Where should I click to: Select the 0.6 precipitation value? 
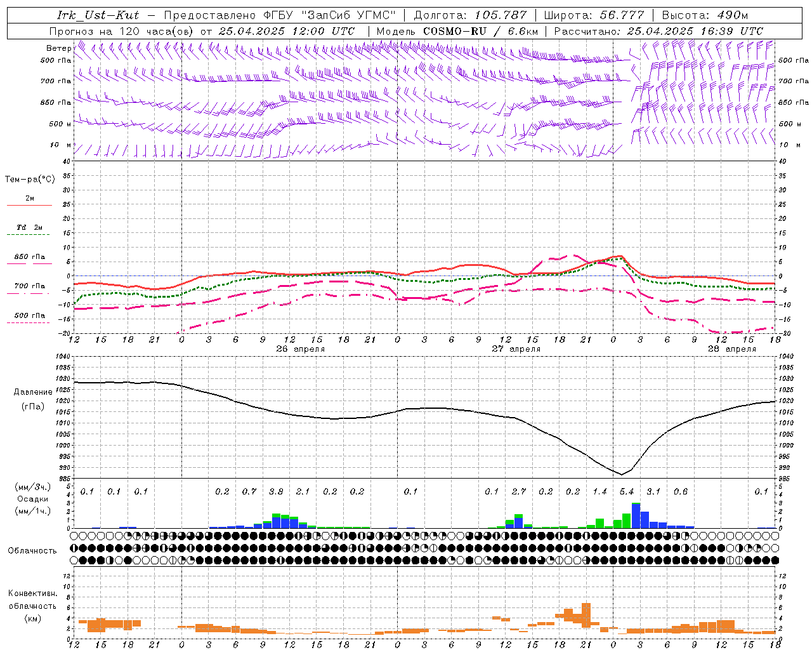click(681, 491)
